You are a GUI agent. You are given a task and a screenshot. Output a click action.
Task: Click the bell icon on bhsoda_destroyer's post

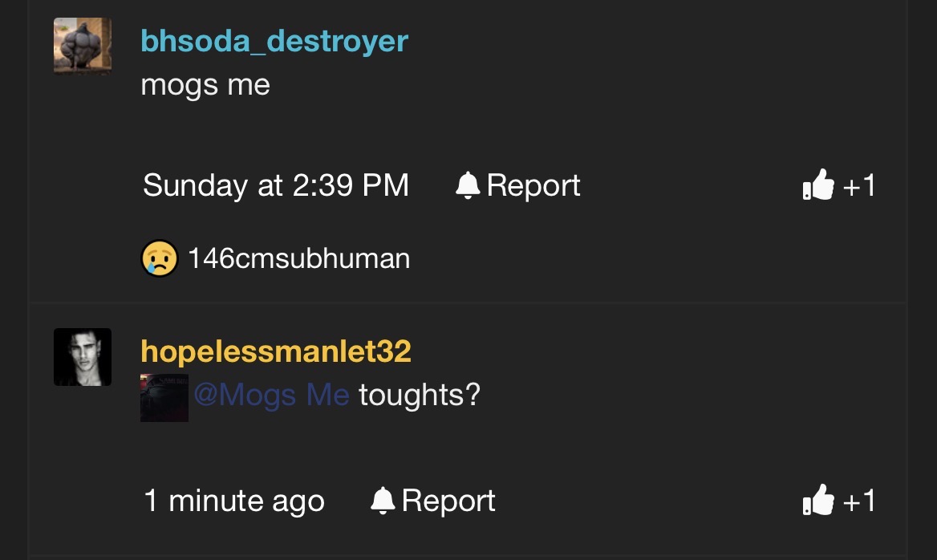(468, 185)
